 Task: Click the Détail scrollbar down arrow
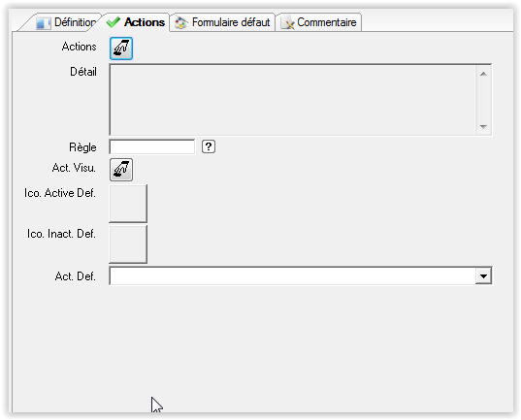[483, 126]
